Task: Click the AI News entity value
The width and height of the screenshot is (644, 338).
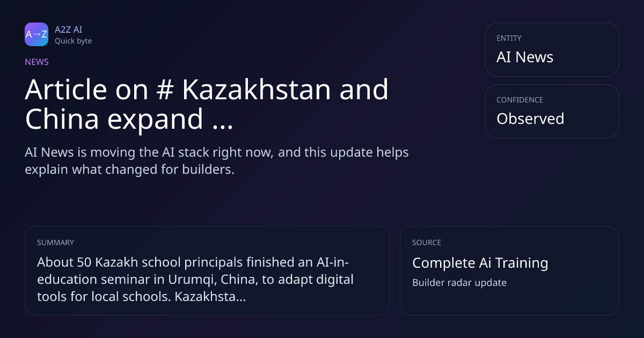Action: click(525, 57)
